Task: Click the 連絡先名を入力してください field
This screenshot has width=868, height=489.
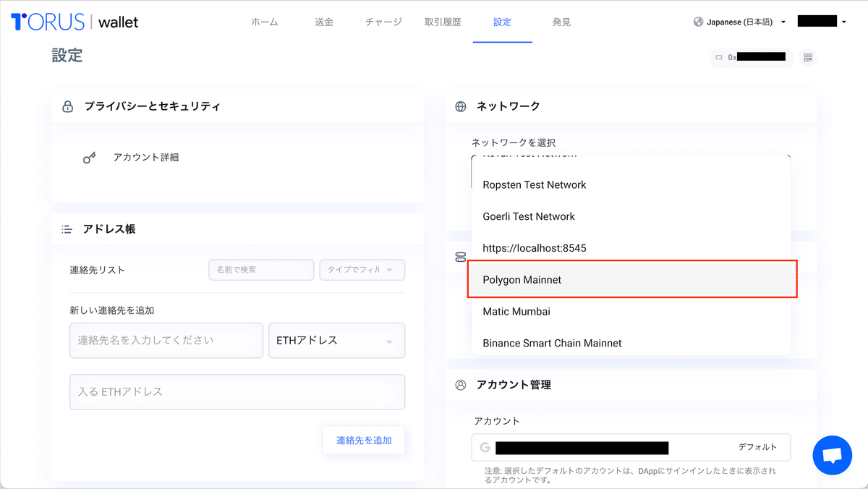Action: click(x=166, y=340)
